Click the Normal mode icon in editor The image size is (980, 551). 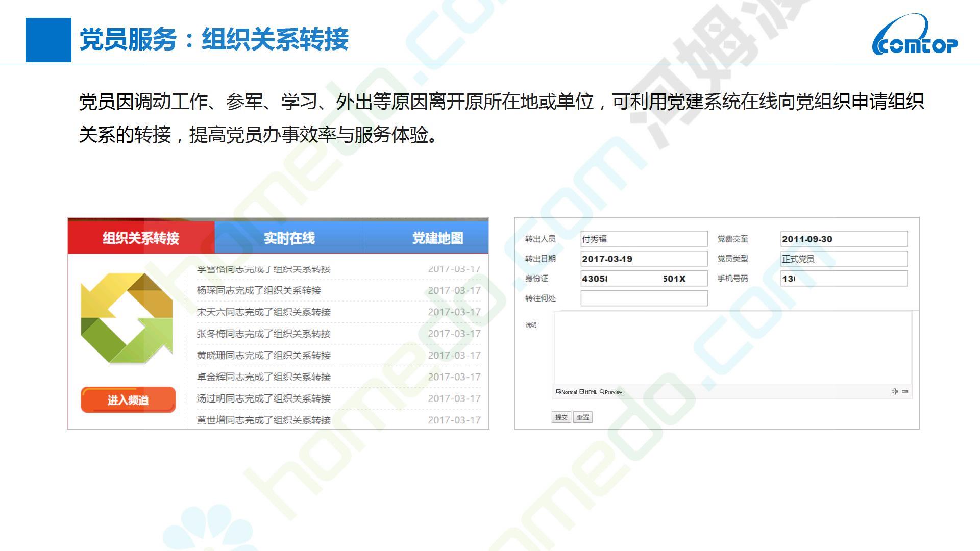pyautogui.click(x=558, y=392)
